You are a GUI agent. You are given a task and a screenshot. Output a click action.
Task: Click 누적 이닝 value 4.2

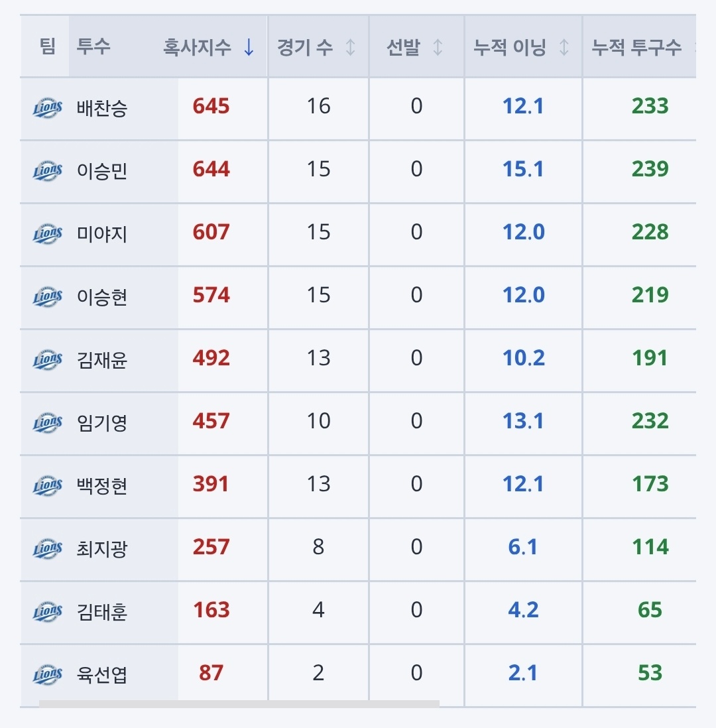point(523,609)
